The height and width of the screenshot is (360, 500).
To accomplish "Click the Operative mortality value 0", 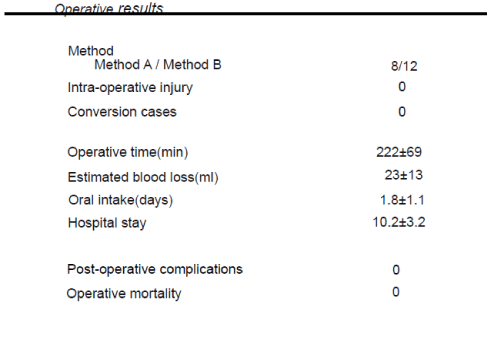I will coord(396,292).
